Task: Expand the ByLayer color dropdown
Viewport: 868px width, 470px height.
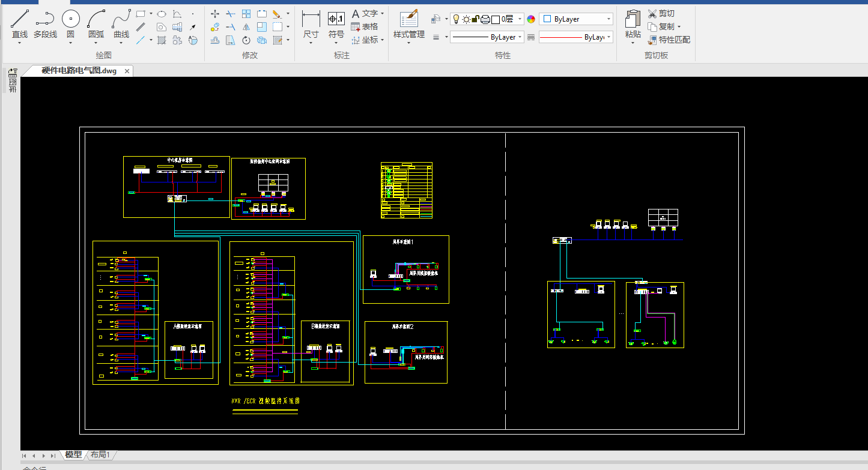Action: (x=576, y=19)
